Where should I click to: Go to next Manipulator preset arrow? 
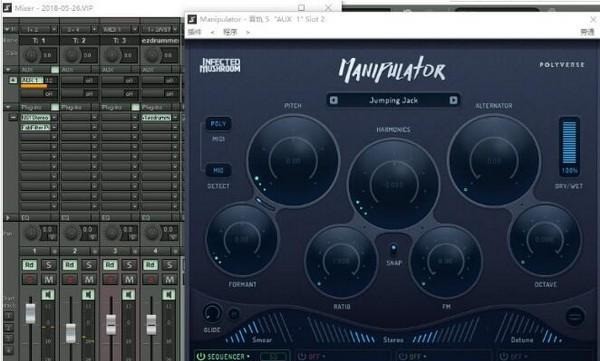point(453,100)
